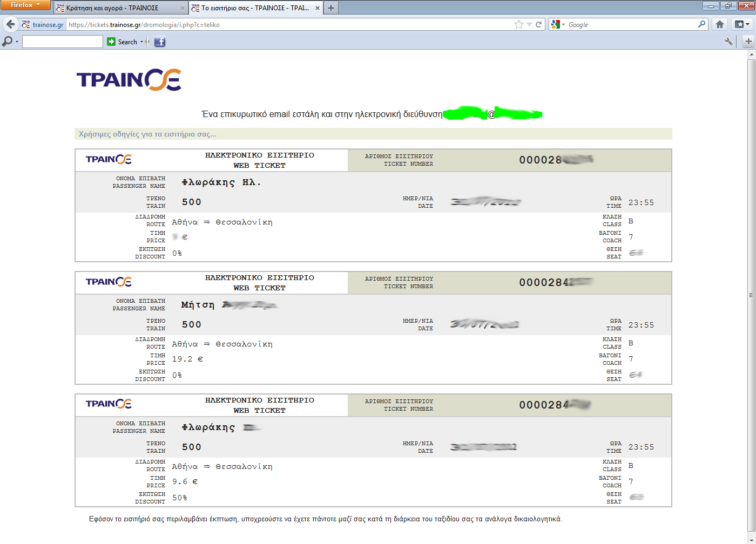Minimize the Firefox window
The image size is (756, 544).
click(x=711, y=5)
